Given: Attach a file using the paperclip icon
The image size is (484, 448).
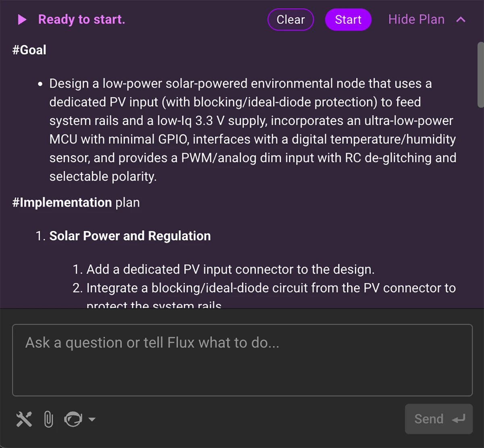Looking at the screenshot, I should coord(48,419).
